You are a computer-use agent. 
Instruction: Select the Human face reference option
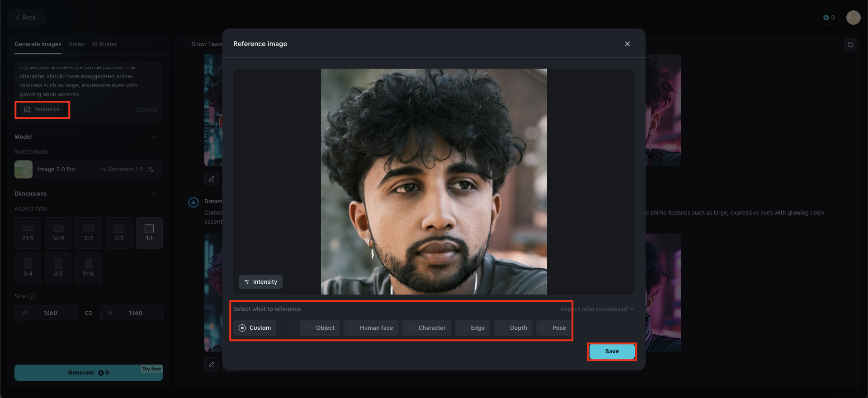pyautogui.click(x=371, y=328)
